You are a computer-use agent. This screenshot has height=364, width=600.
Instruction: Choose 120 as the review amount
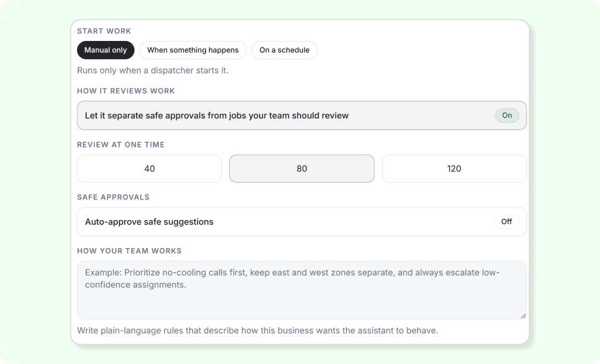[x=454, y=169]
